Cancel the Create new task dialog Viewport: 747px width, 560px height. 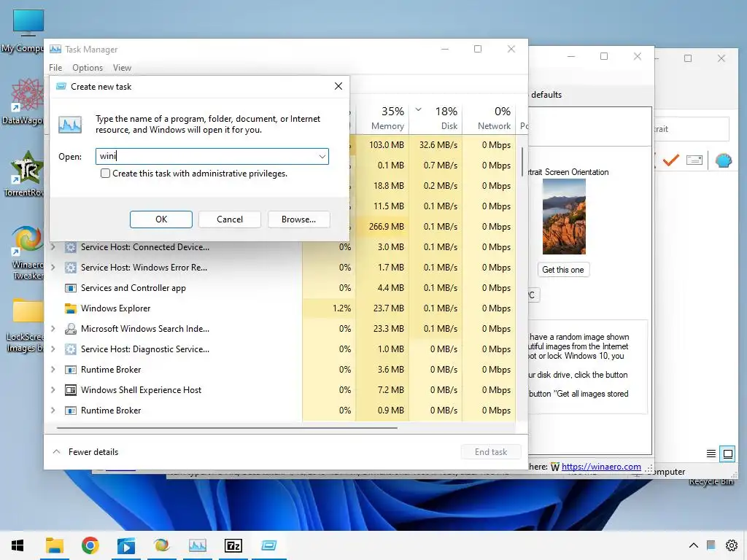click(230, 219)
